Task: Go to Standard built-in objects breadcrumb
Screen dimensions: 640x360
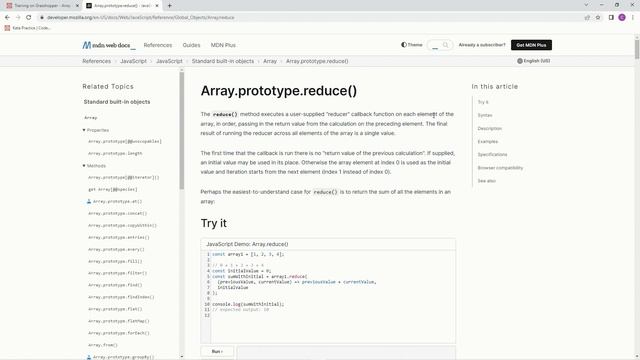Action: click(223, 61)
